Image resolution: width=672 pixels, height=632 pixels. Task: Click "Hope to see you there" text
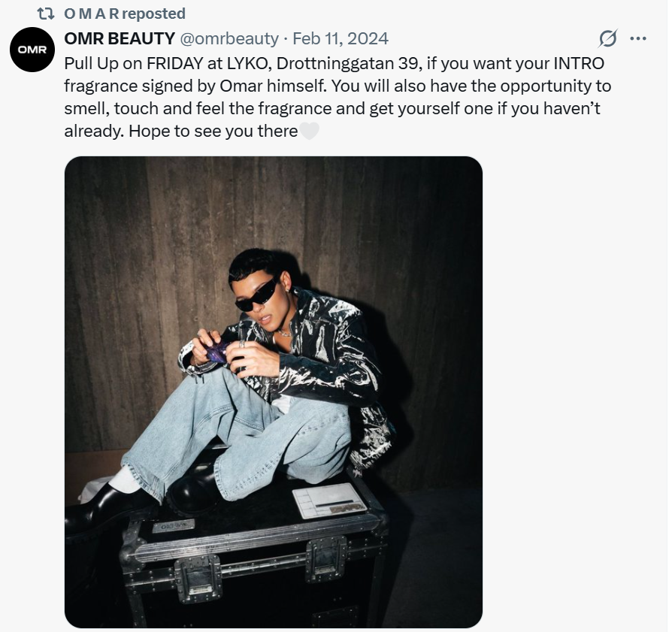[213, 131]
